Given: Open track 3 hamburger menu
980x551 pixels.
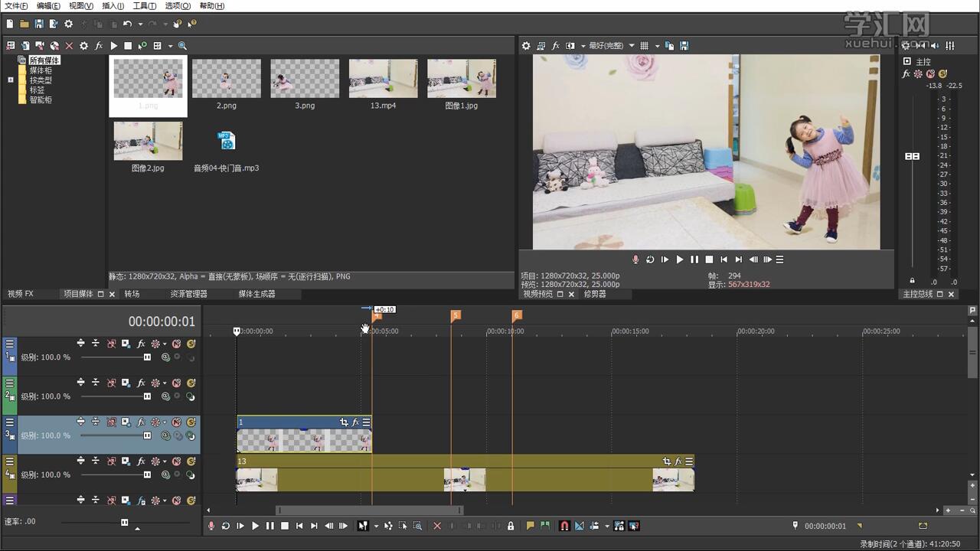Looking at the screenshot, I should click(x=10, y=422).
